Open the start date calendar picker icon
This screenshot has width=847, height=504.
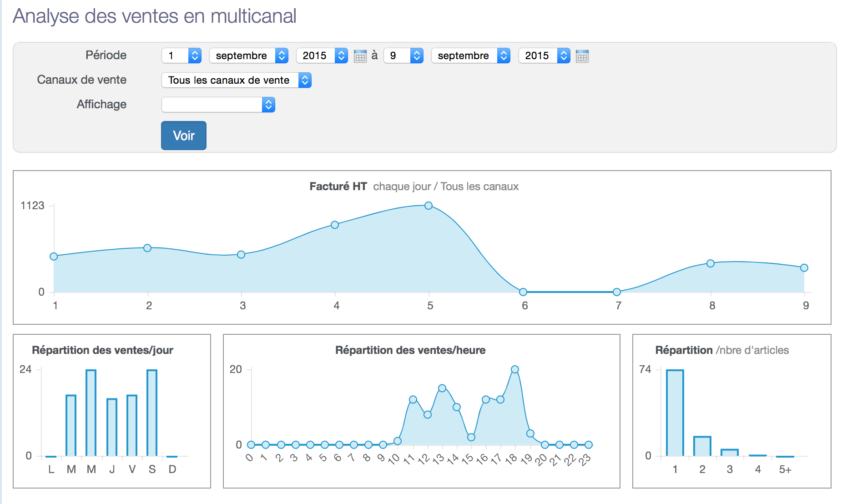coord(360,56)
